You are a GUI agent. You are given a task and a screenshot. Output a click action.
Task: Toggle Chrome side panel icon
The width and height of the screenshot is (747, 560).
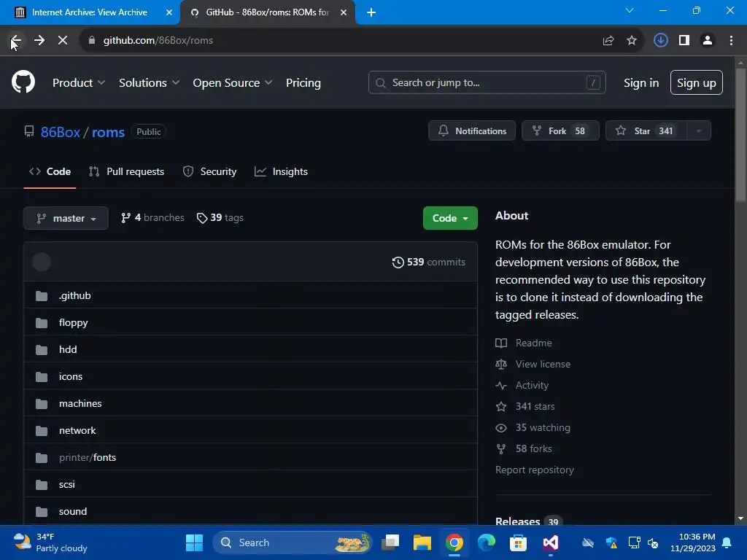684,41
